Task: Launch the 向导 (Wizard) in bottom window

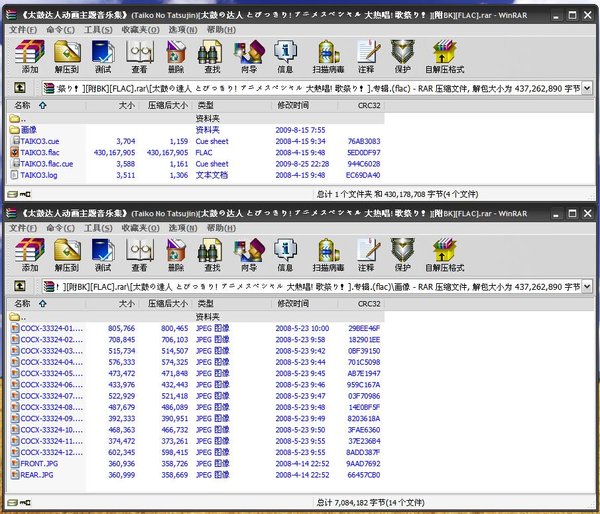Action: (x=249, y=255)
